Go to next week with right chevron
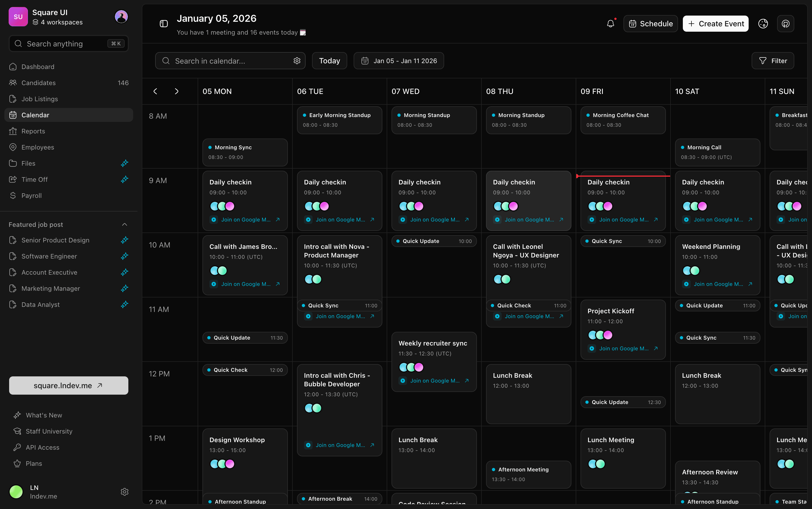 [x=176, y=91]
